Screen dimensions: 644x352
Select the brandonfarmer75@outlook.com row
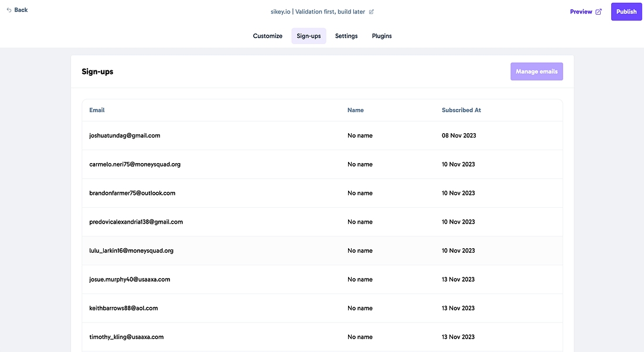tap(132, 193)
